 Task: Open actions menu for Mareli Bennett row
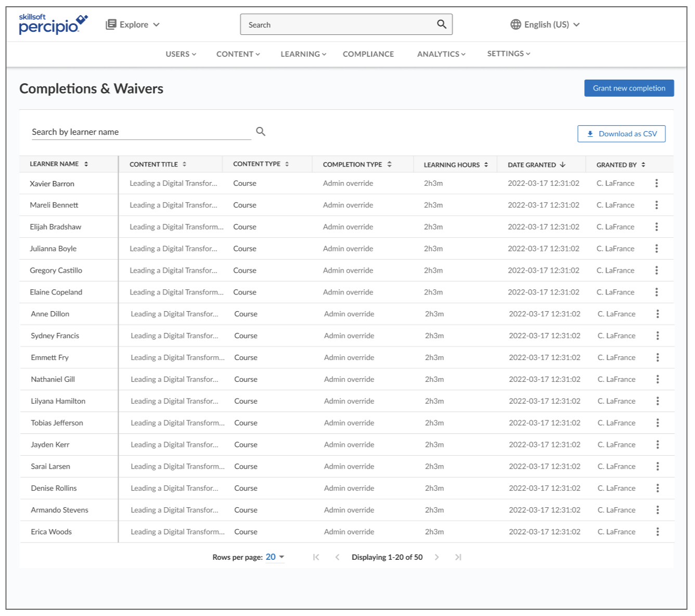657,205
